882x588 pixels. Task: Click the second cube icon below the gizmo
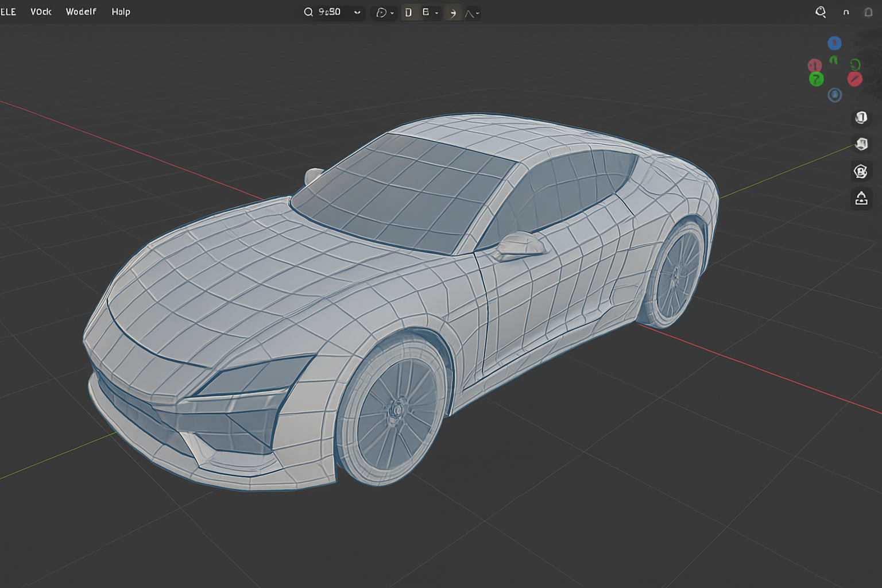click(861, 144)
